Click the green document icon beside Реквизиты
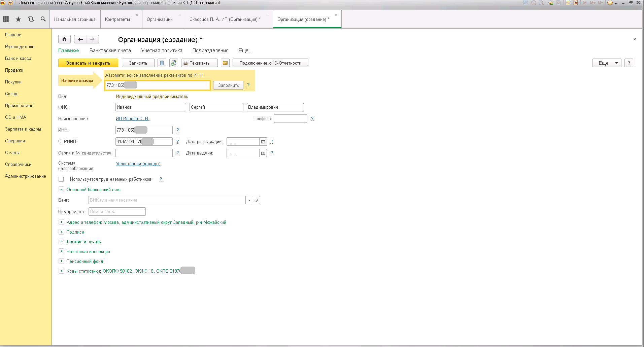This screenshot has height=347, width=644. click(x=174, y=63)
